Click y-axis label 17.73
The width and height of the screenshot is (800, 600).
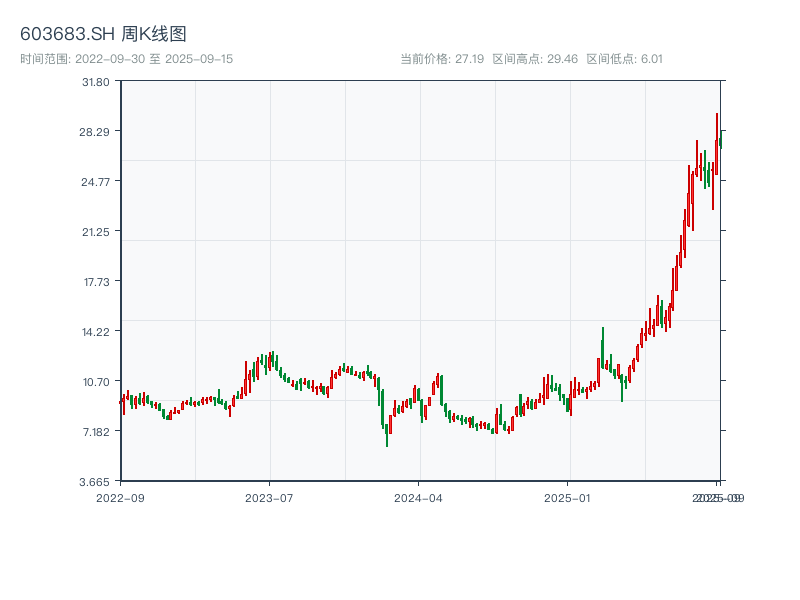pyautogui.click(x=97, y=282)
